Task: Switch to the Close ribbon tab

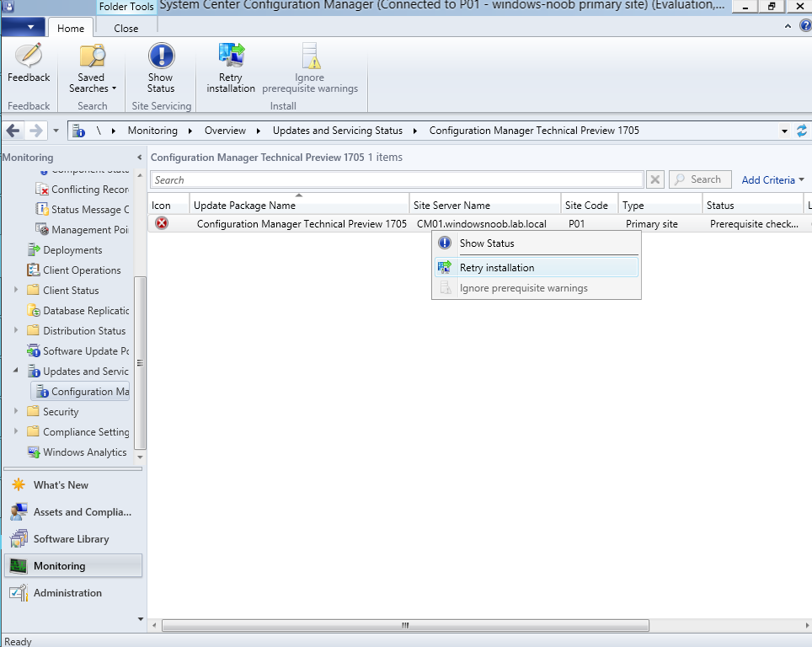Action: pos(126,29)
